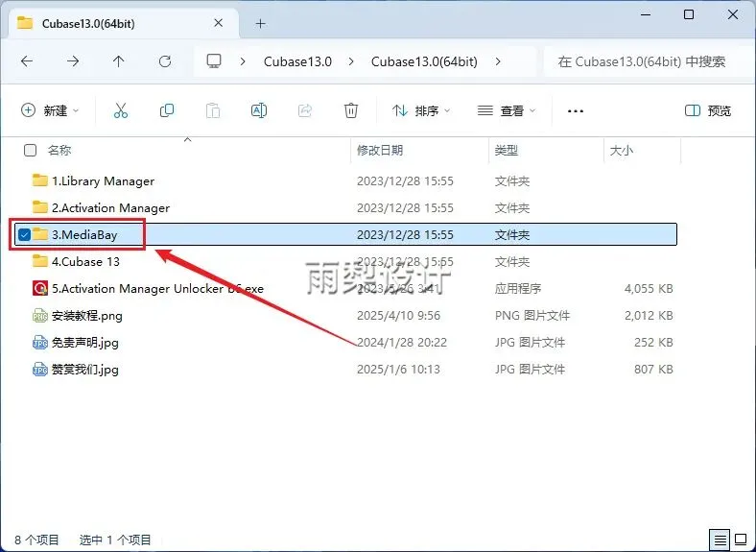Click the 2024/1/28 20:22 date cell
This screenshot has height=552, width=756.
(x=402, y=343)
